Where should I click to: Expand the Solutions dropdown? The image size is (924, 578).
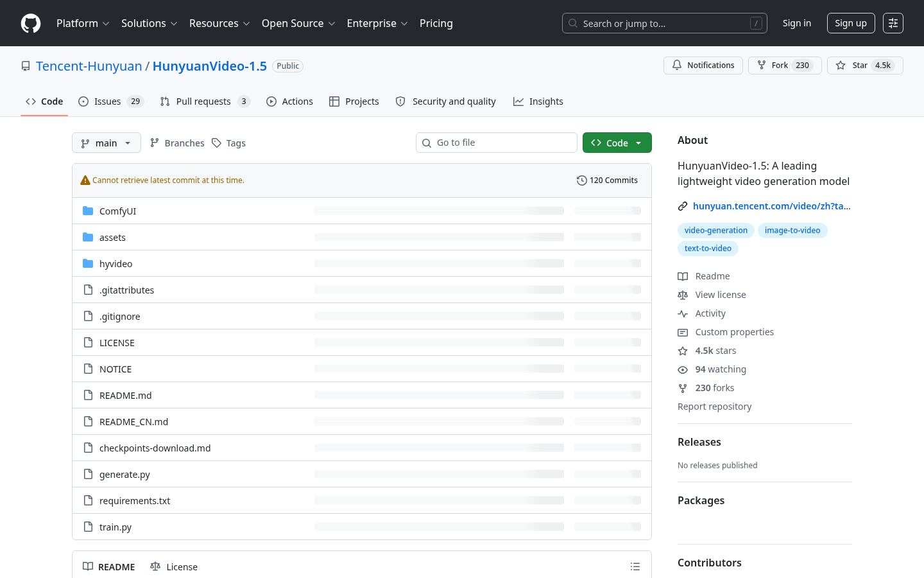click(149, 23)
